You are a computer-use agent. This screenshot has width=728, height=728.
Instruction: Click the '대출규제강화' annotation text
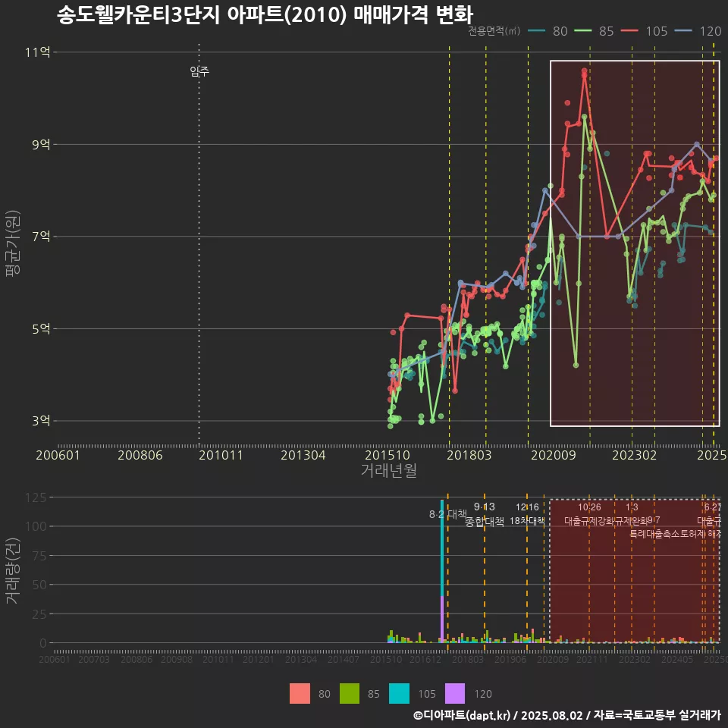589,521
